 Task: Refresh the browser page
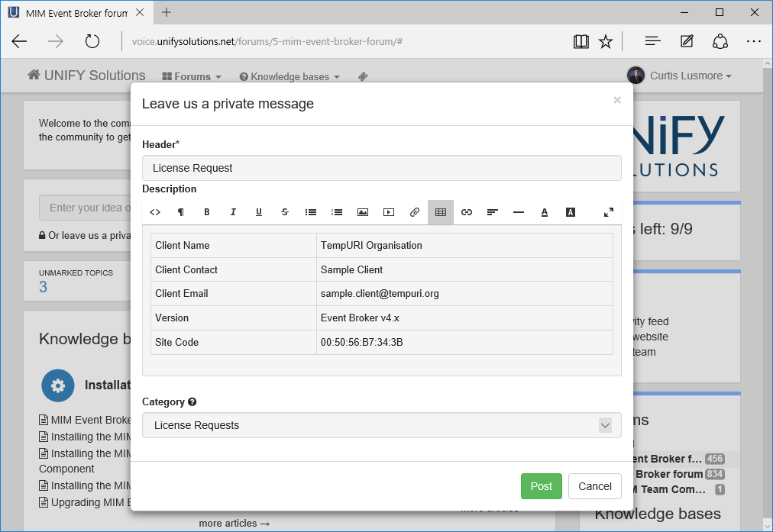(x=92, y=41)
